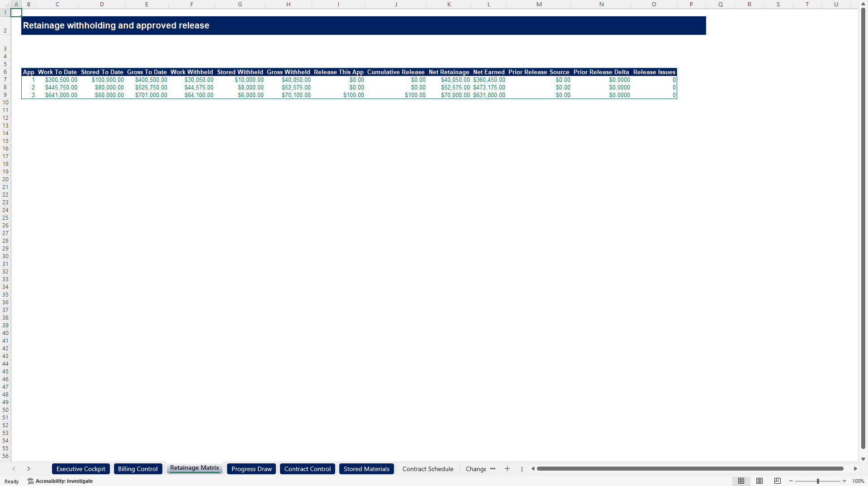
Task: Click the $525,750.00 cell
Action: click(x=147, y=87)
